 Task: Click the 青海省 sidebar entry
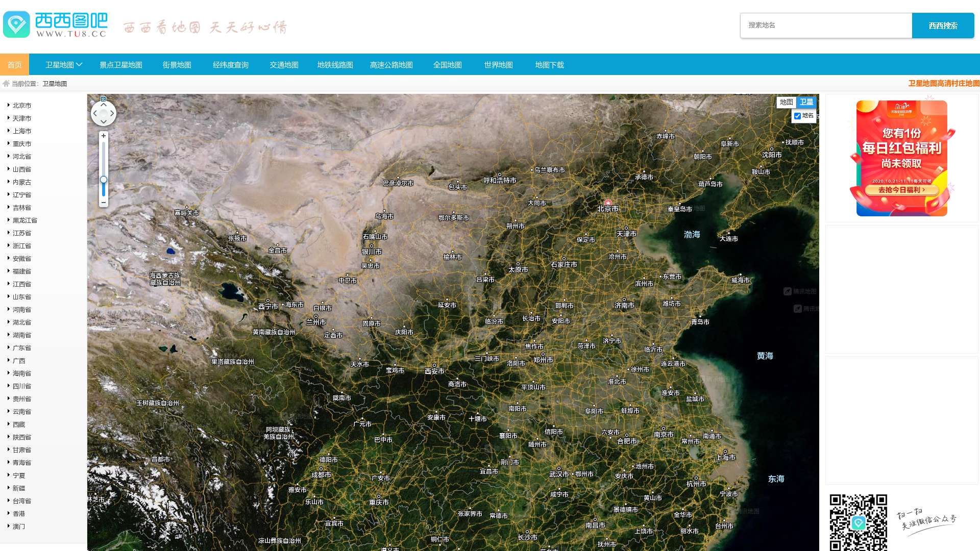[22, 463]
